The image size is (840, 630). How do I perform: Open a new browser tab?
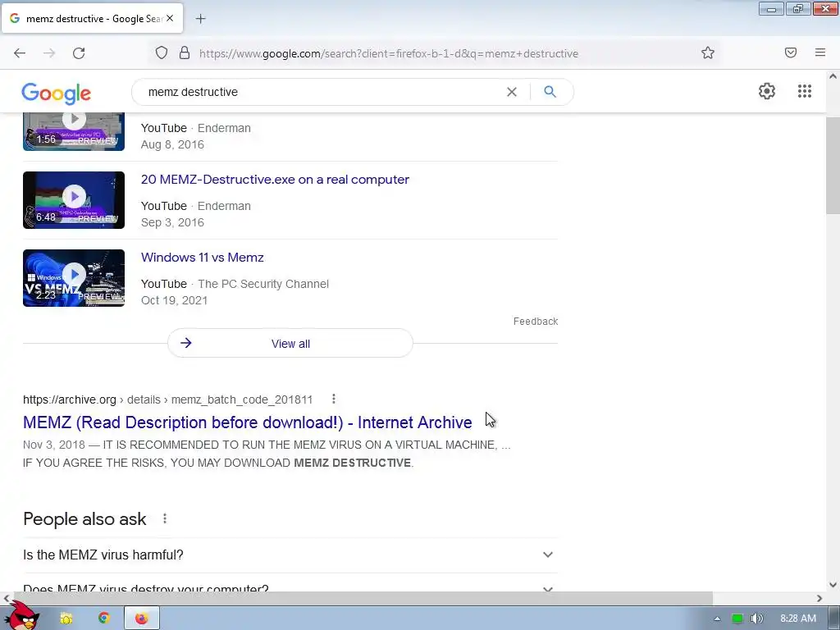pyautogui.click(x=200, y=19)
